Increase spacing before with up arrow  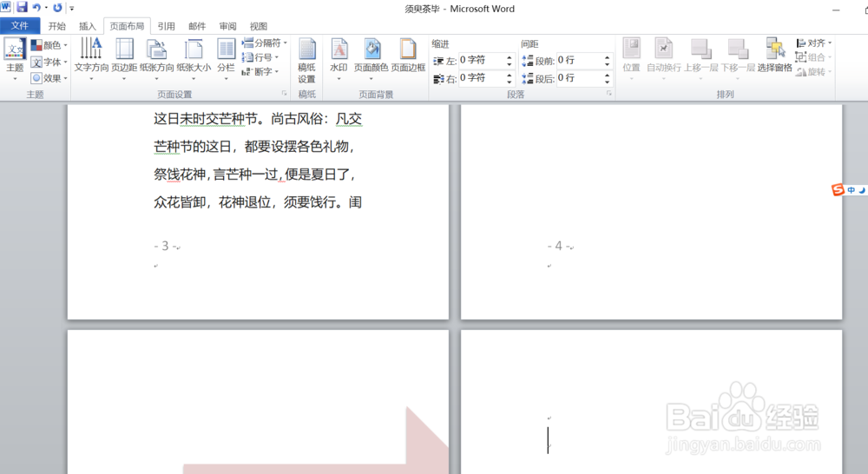tap(608, 57)
